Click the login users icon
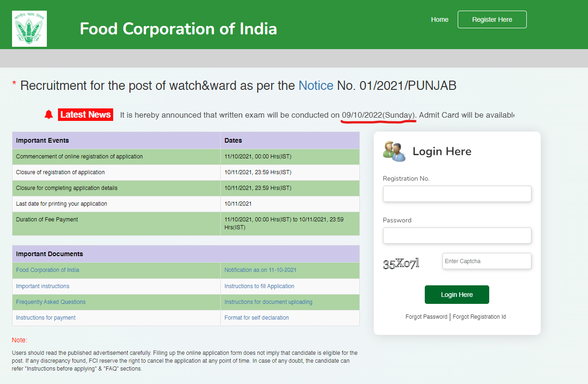The height and width of the screenshot is (384, 588). point(394,151)
